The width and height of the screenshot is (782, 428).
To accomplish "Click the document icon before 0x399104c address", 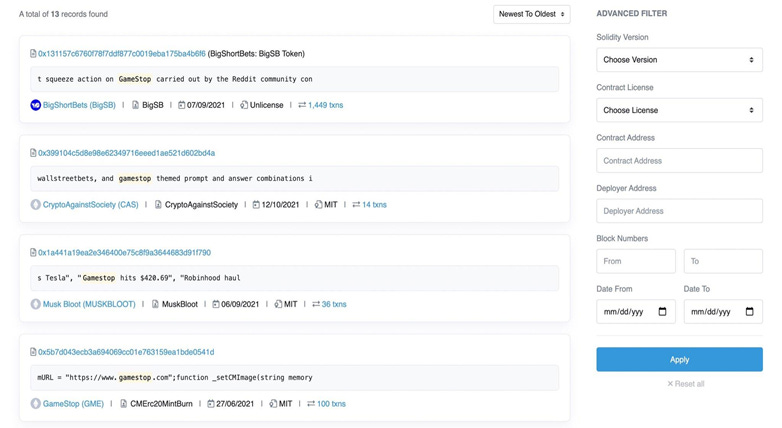I will 33,153.
